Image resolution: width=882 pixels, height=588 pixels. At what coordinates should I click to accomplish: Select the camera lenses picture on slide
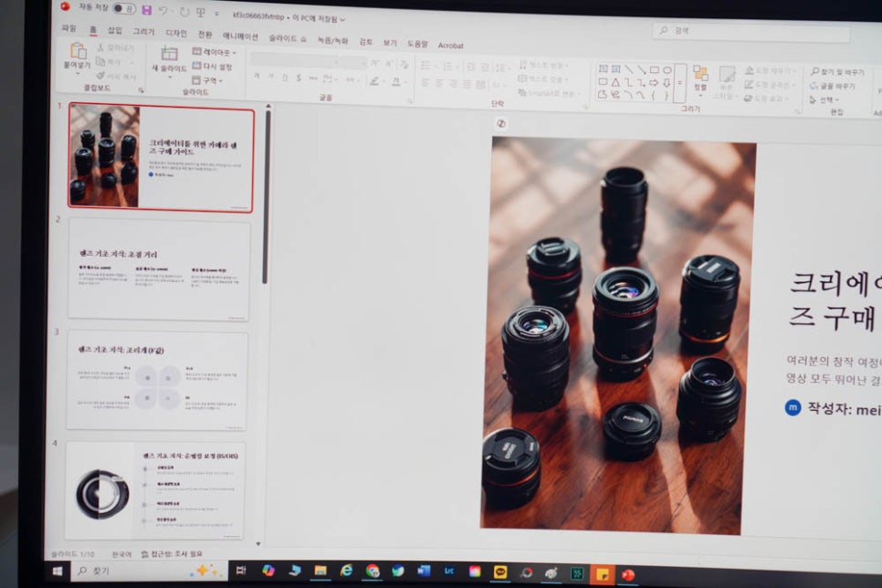617,336
